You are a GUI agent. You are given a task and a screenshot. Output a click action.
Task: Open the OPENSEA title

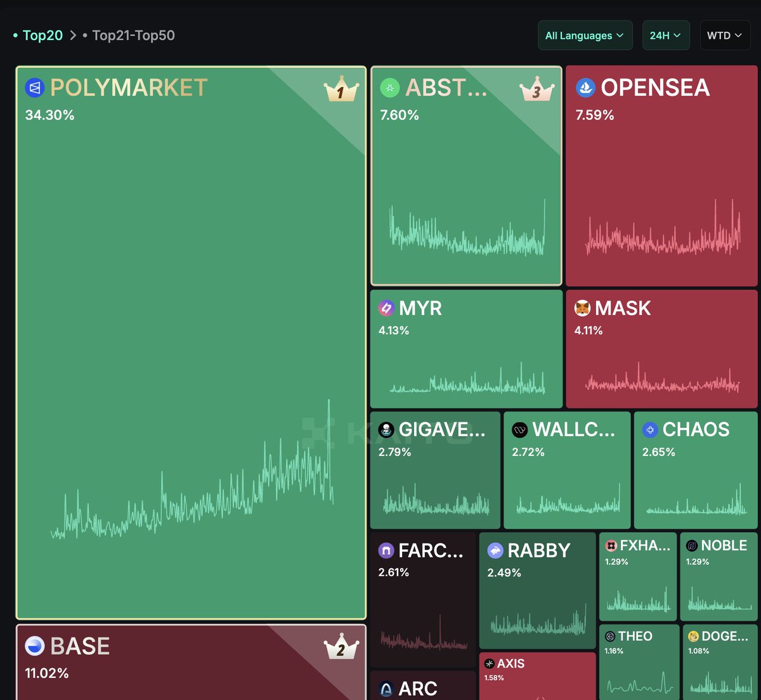(x=656, y=87)
